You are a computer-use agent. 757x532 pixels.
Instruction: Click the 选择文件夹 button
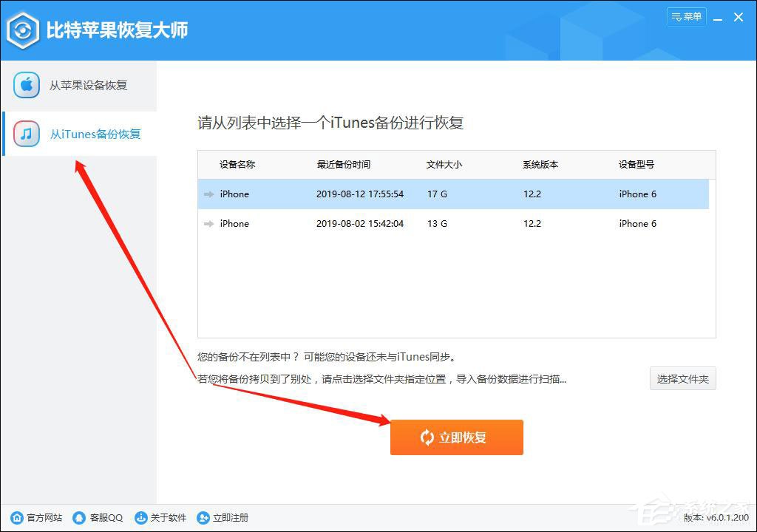[682, 378]
